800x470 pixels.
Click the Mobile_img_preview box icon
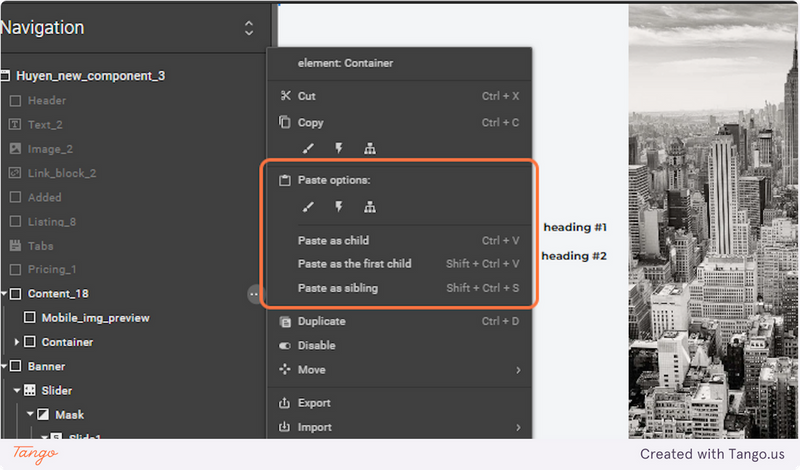coord(30,317)
